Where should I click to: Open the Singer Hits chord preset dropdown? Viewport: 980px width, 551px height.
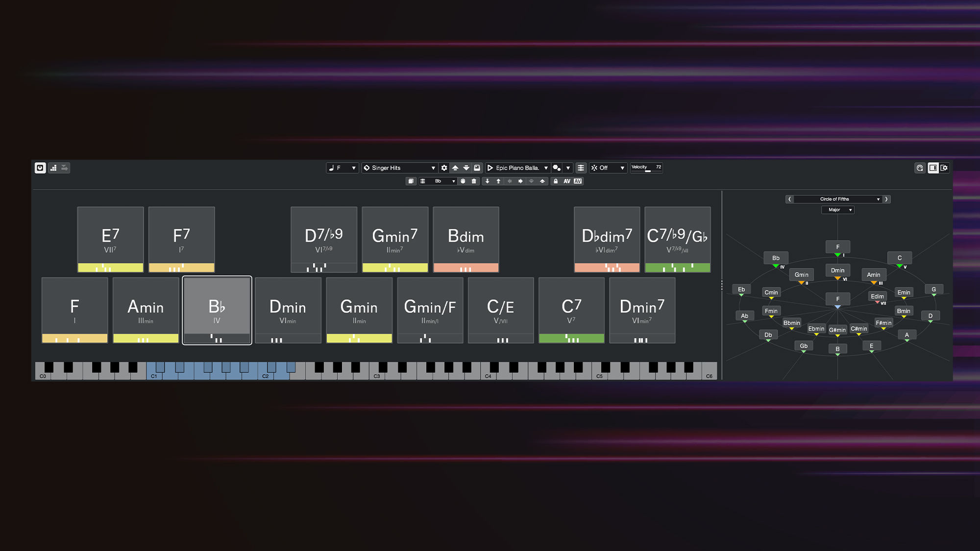coord(399,168)
